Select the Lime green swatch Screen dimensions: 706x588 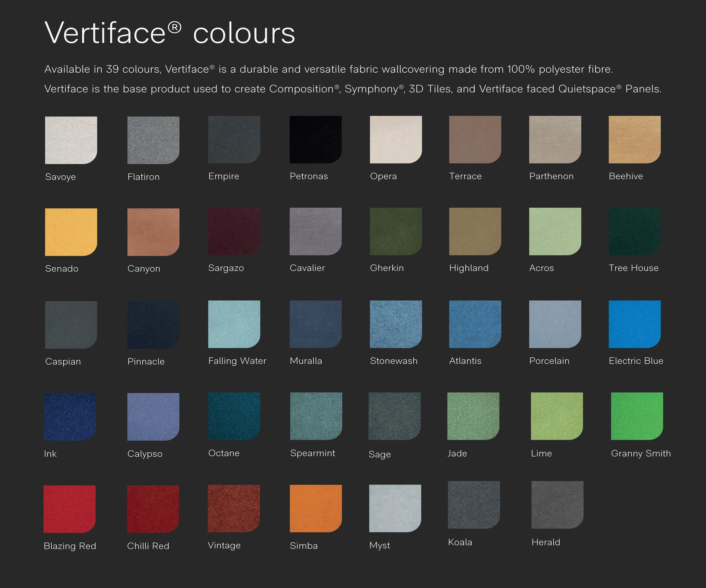click(557, 416)
